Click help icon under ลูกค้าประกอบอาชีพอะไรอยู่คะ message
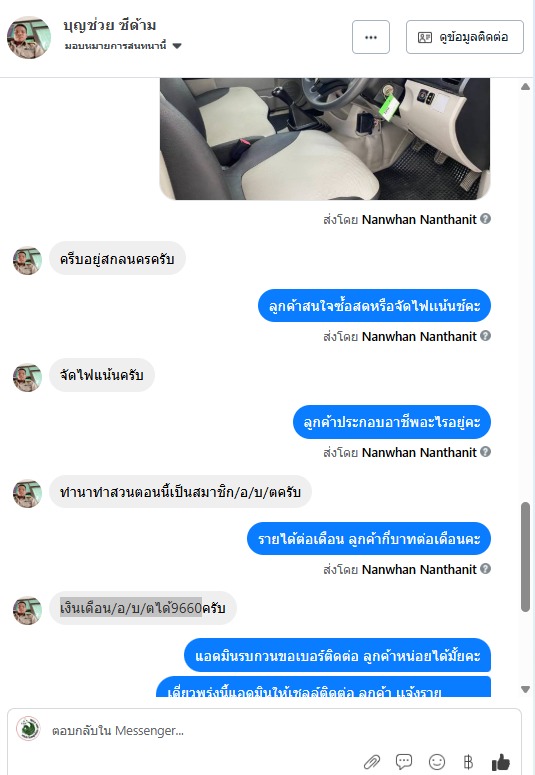 click(486, 451)
